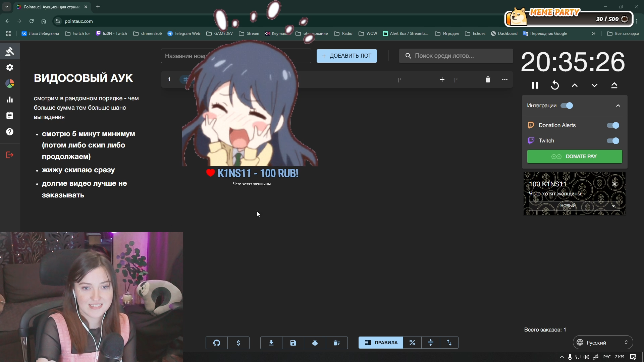This screenshot has height=362, width=644.
Task: Open the clipboard history sidebar page
Action: (x=10, y=116)
